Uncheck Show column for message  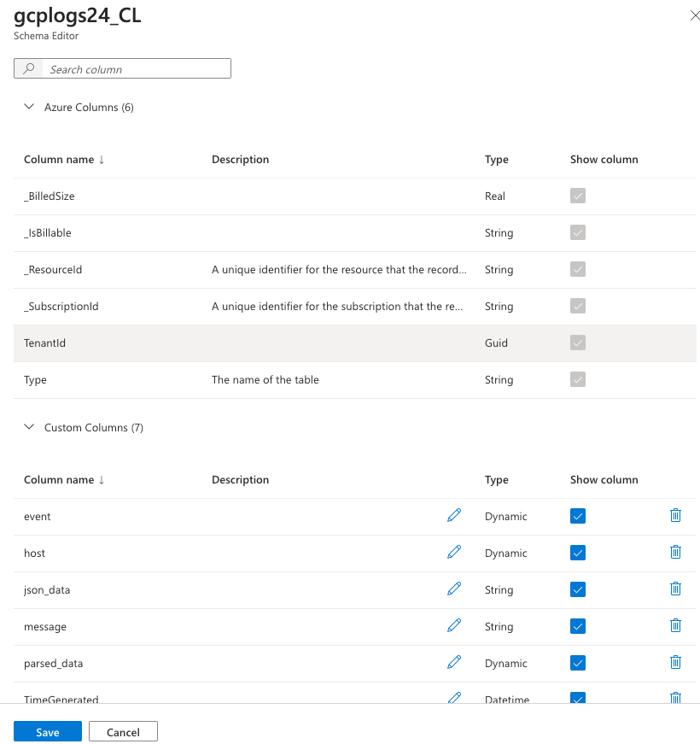[x=578, y=626]
